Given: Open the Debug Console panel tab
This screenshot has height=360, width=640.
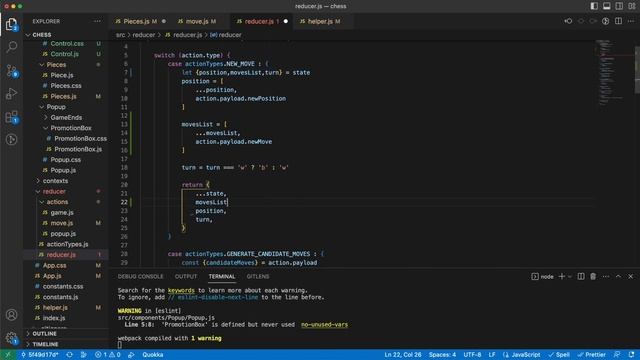Looking at the screenshot, I should tap(140, 276).
